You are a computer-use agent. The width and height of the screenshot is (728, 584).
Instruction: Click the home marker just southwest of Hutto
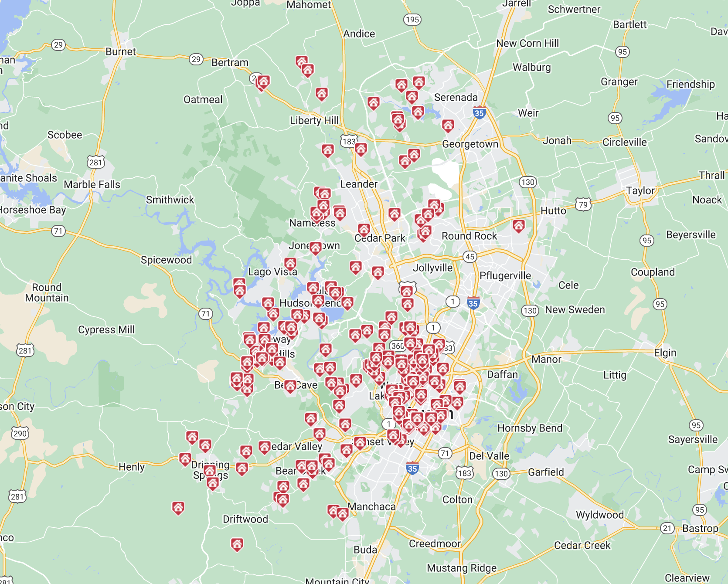[518, 226]
